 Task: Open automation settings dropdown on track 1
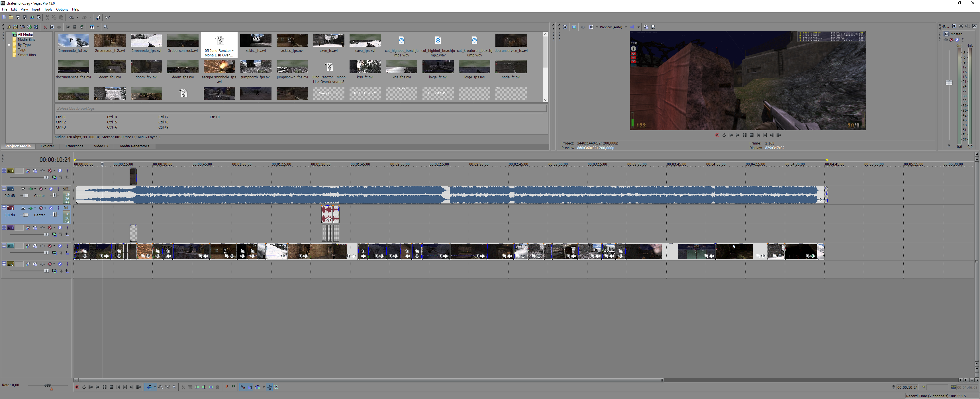tap(54, 170)
